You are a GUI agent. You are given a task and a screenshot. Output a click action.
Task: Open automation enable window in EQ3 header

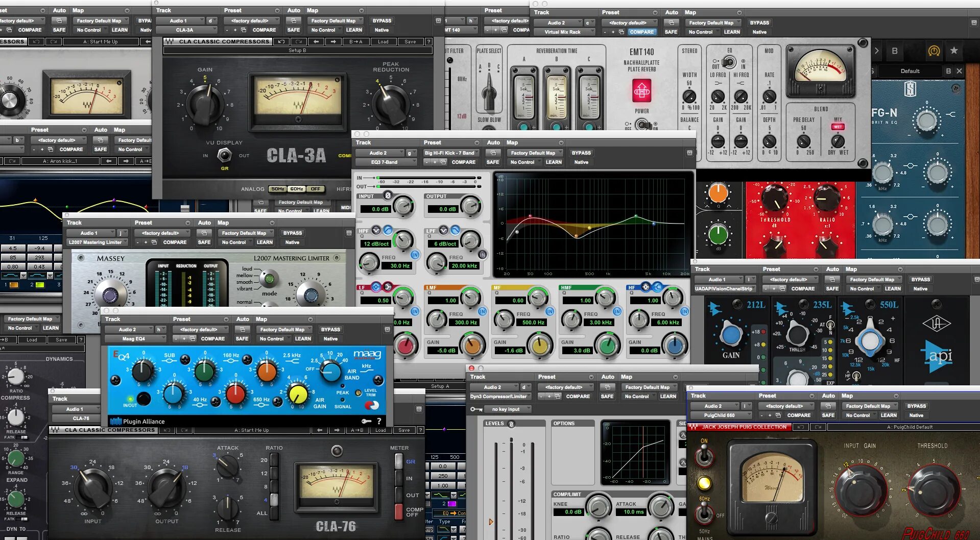click(x=493, y=153)
